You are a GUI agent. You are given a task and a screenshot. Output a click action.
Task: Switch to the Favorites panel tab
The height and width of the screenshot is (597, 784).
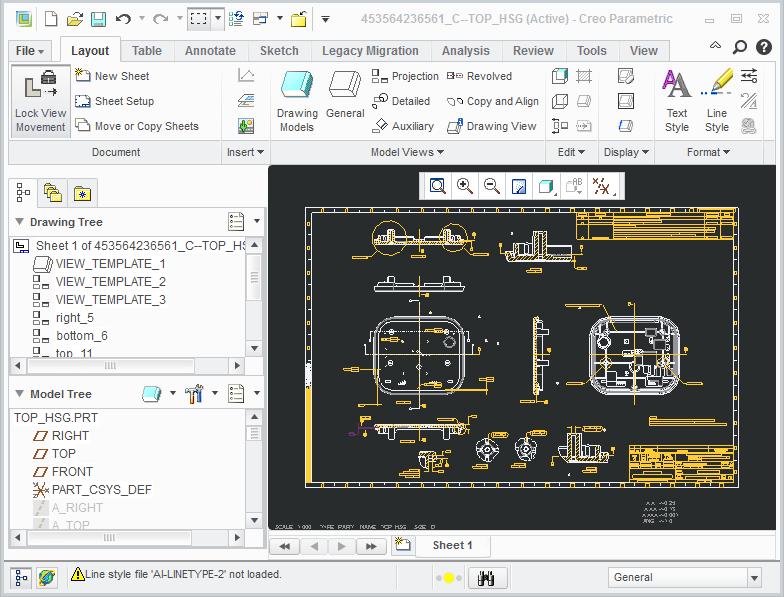click(x=82, y=193)
